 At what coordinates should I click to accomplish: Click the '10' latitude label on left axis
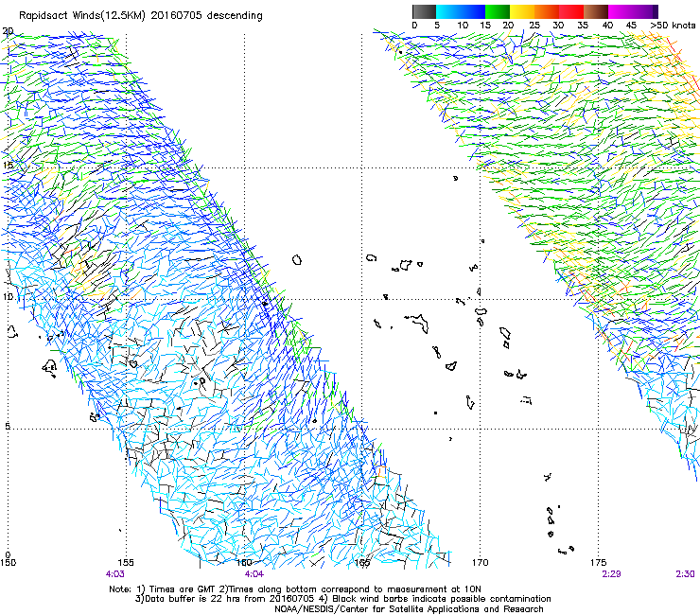click(8, 296)
